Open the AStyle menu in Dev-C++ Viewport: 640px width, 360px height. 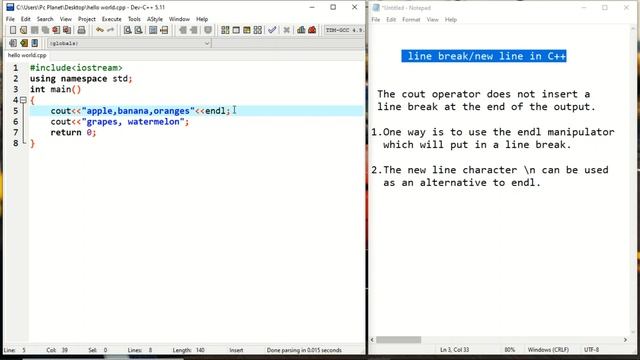(x=155, y=19)
